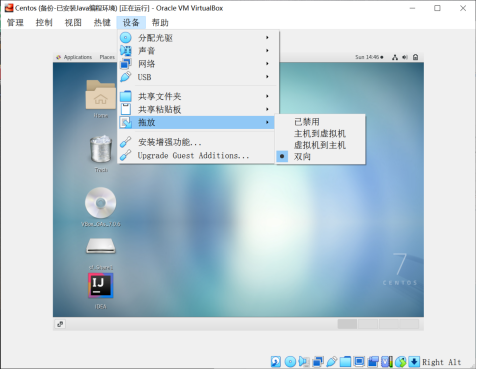Select the 双向 drag and drop option
This screenshot has height=370, width=477.
(320, 156)
